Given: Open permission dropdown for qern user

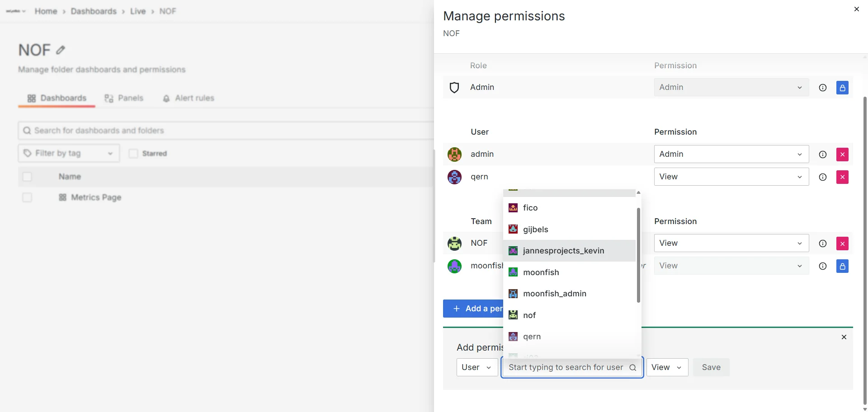Looking at the screenshot, I should coord(731,177).
